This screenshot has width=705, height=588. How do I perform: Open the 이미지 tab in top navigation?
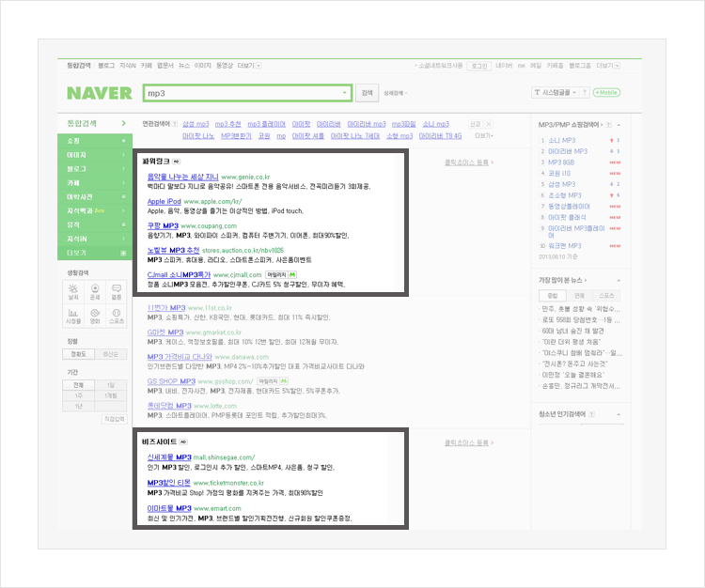(x=203, y=66)
